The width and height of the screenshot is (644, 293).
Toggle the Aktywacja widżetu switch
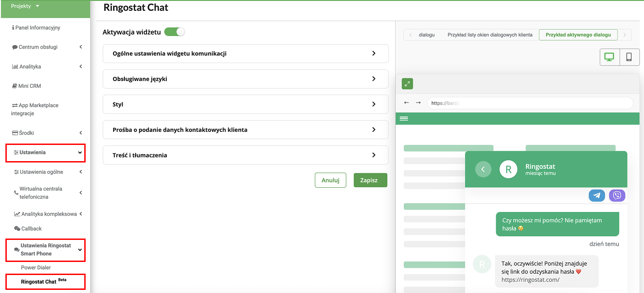pyautogui.click(x=174, y=32)
